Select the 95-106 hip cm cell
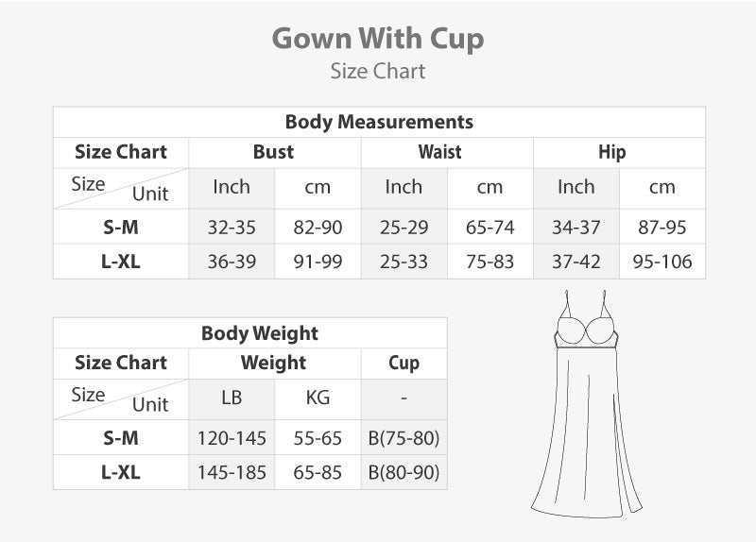This screenshot has width=756, height=542. coord(662,262)
